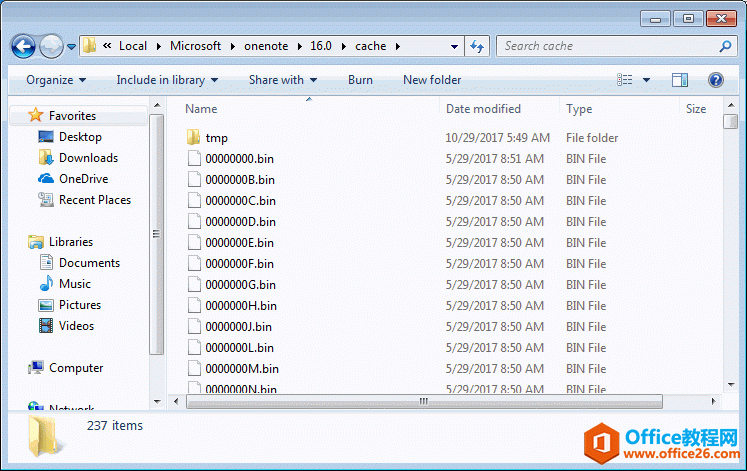Click the file icon of 0000000L.bin
Screen dimensions: 747x471
(194, 347)
